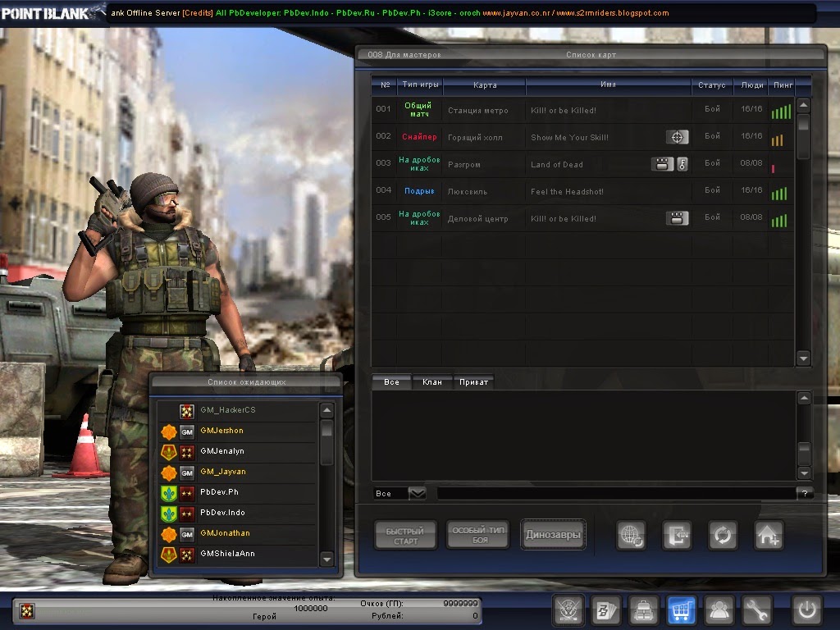
Task: Click GM badge next to GMJershon
Action: 186,431
